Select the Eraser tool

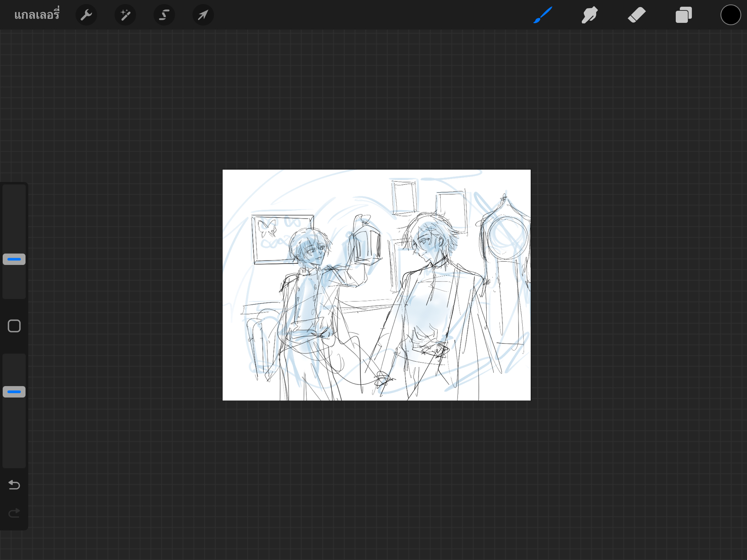point(637,15)
